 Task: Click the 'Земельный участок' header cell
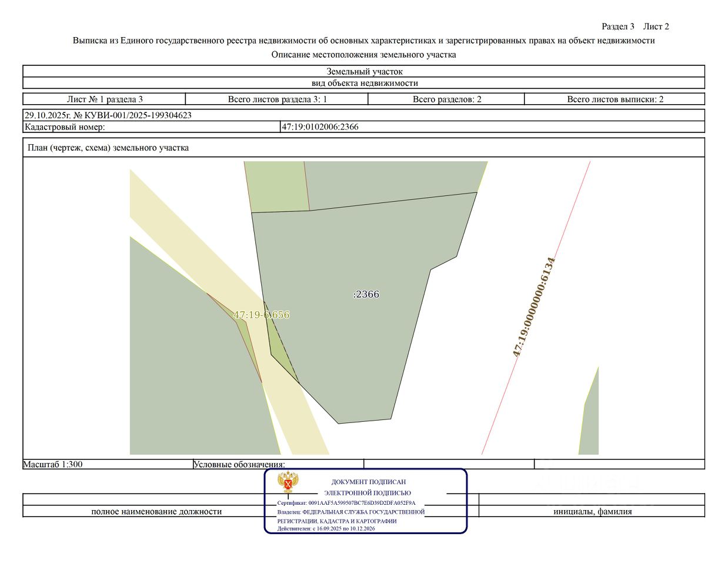click(x=363, y=71)
